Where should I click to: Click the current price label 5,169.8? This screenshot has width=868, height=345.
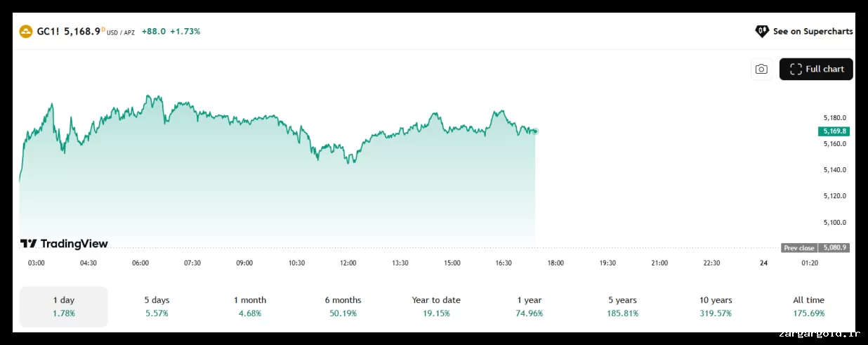point(834,131)
